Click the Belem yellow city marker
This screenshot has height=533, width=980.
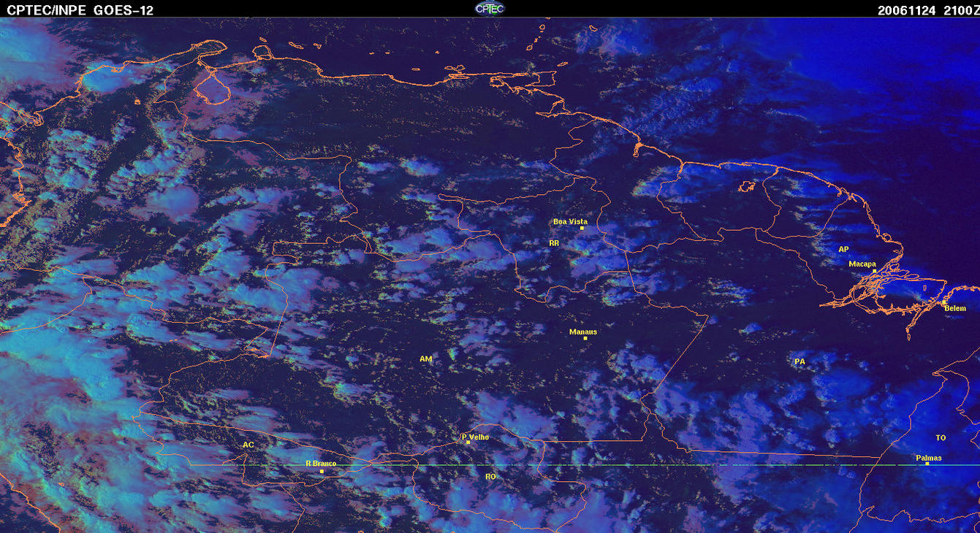click(x=943, y=302)
